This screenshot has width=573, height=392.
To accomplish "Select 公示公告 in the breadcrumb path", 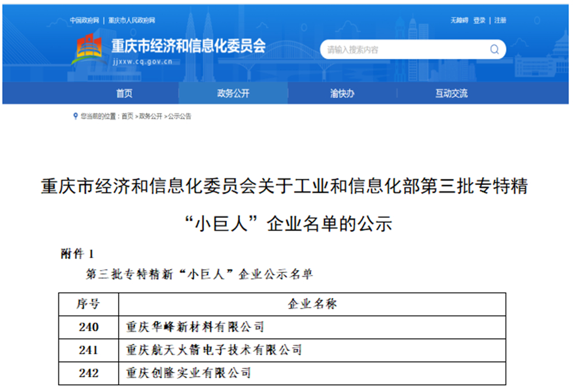I will (x=179, y=116).
